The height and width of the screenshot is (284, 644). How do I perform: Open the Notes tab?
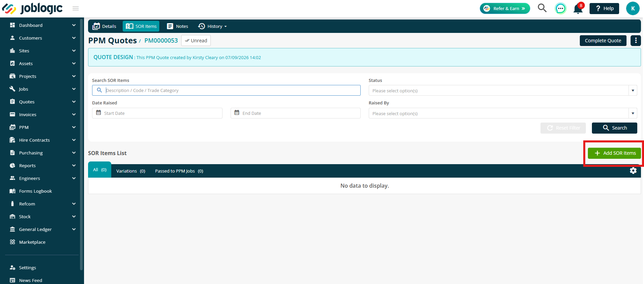177,26
